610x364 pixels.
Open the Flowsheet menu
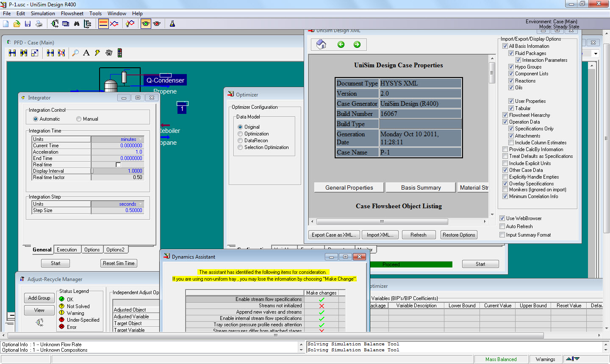pos(72,14)
